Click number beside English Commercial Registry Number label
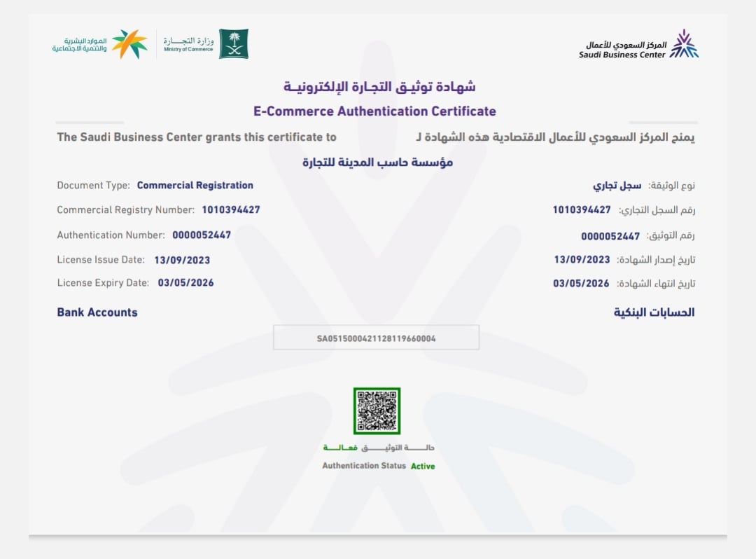This screenshot has width=756, height=559. click(x=231, y=210)
